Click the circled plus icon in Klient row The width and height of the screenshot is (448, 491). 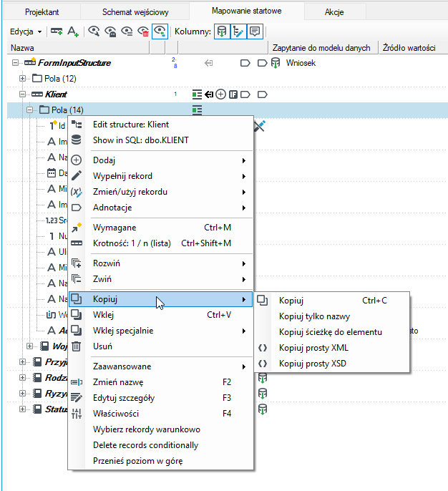click(220, 94)
